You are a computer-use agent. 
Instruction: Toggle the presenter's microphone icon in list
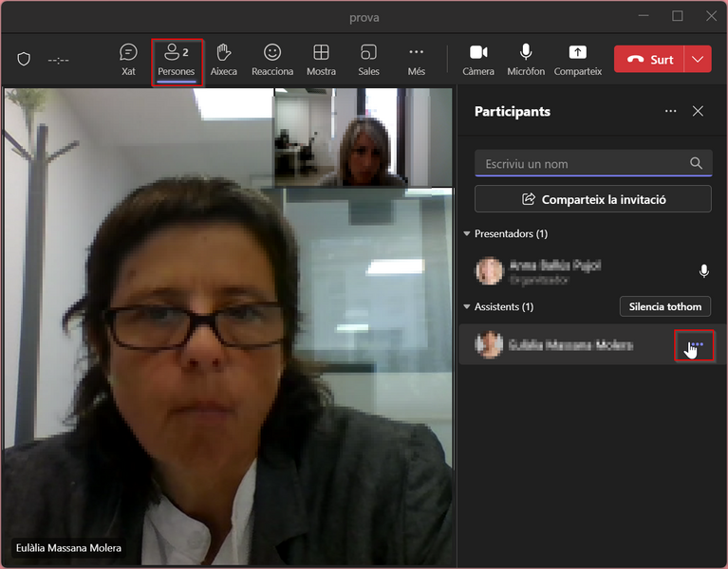point(704,271)
